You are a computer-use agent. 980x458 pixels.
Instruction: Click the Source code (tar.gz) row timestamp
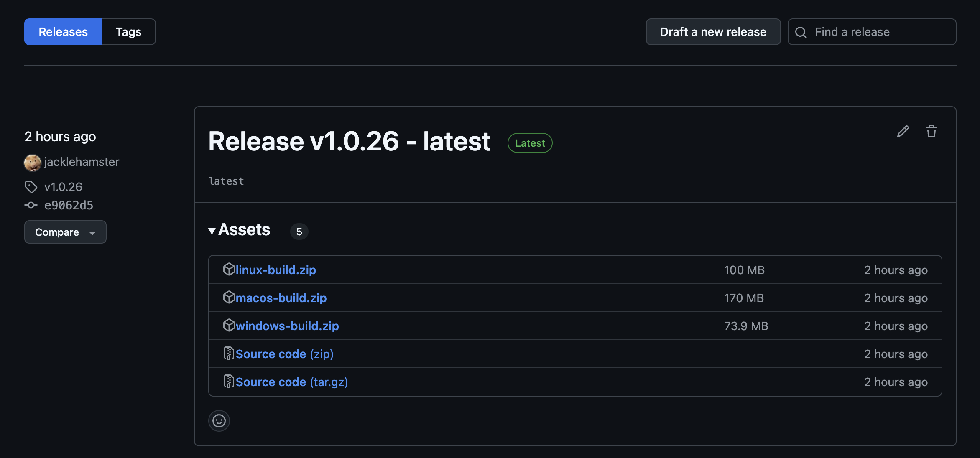[x=896, y=382]
